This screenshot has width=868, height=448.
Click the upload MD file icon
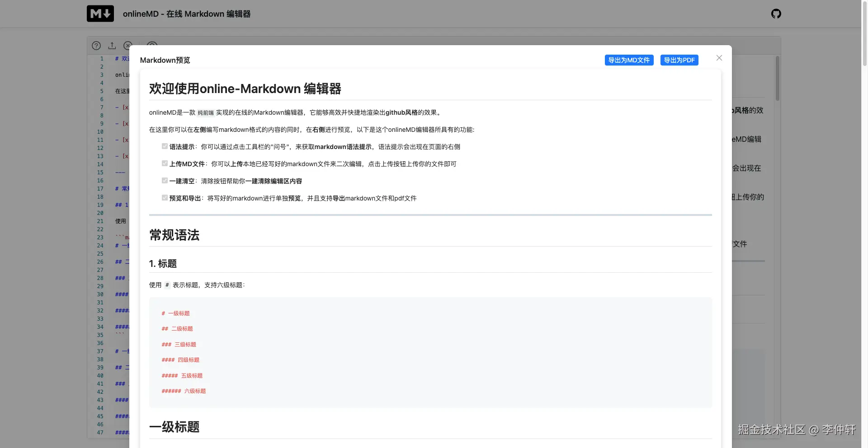112,46
